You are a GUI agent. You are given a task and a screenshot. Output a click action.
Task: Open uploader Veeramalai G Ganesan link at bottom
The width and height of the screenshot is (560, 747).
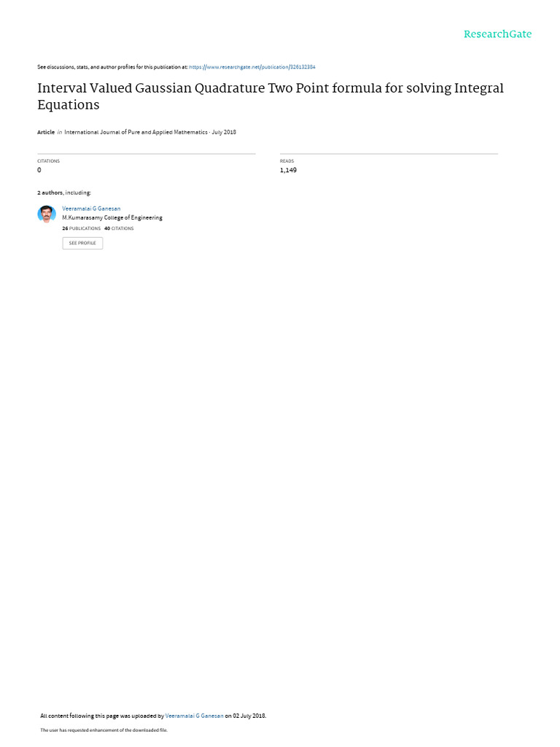coord(194,716)
